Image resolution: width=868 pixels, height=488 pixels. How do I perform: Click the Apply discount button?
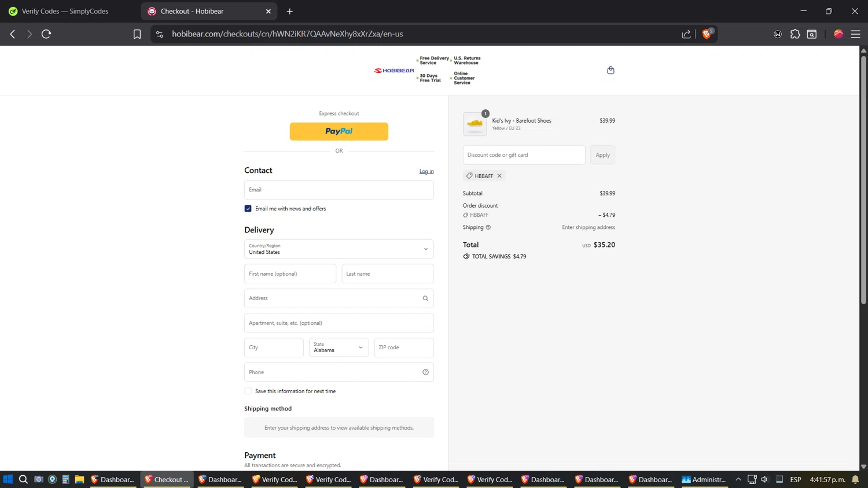[602, 155]
